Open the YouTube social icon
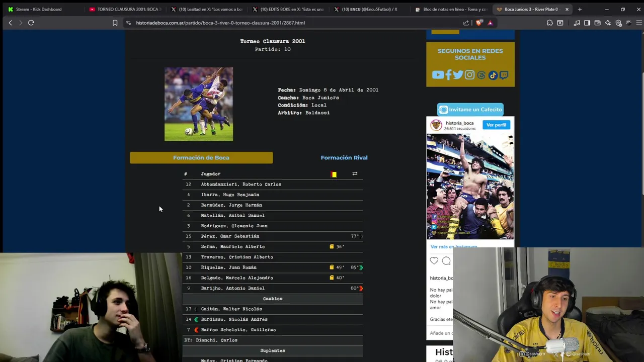Image resolution: width=644 pixels, height=362 pixels. (437, 75)
